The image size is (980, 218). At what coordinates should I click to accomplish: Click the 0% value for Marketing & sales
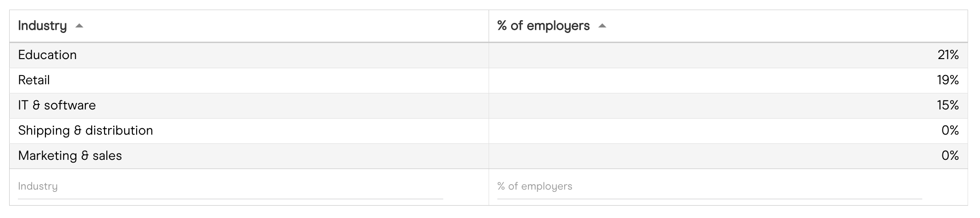click(x=950, y=156)
